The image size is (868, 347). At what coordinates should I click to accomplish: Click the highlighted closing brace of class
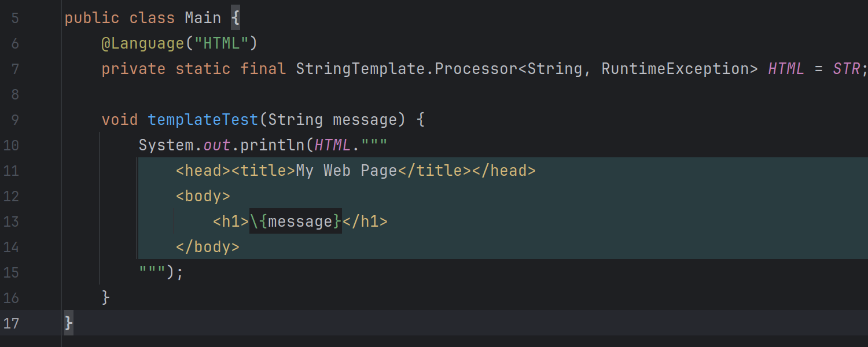click(69, 323)
